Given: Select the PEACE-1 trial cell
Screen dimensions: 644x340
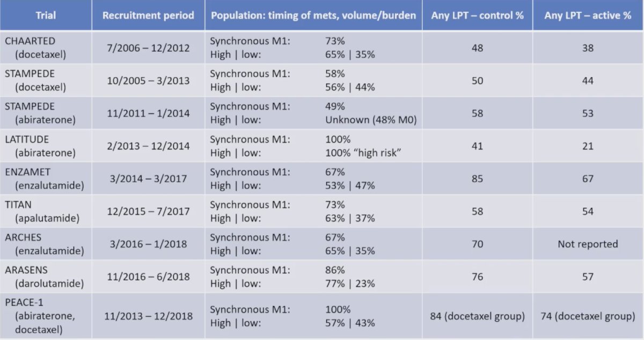Looking at the screenshot, I should (46, 316).
